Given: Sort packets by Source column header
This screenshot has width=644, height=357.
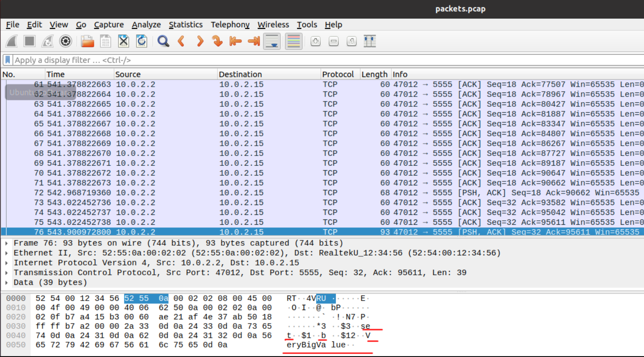Looking at the screenshot, I should tap(128, 74).
